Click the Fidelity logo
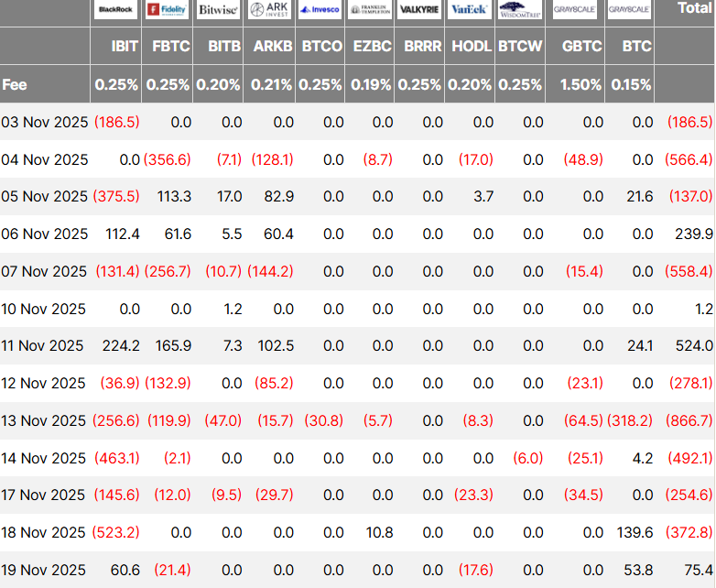The image size is (716, 588). click(168, 10)
